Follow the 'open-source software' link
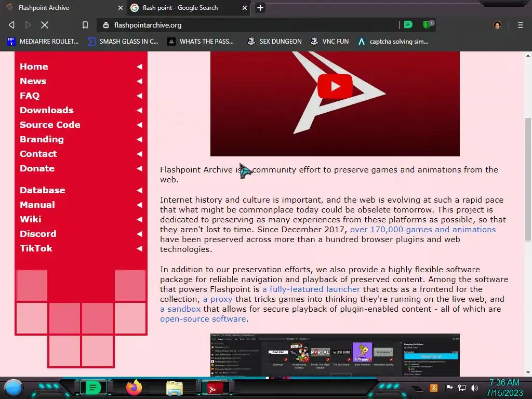Screen dimensions: 532x399 203,319
